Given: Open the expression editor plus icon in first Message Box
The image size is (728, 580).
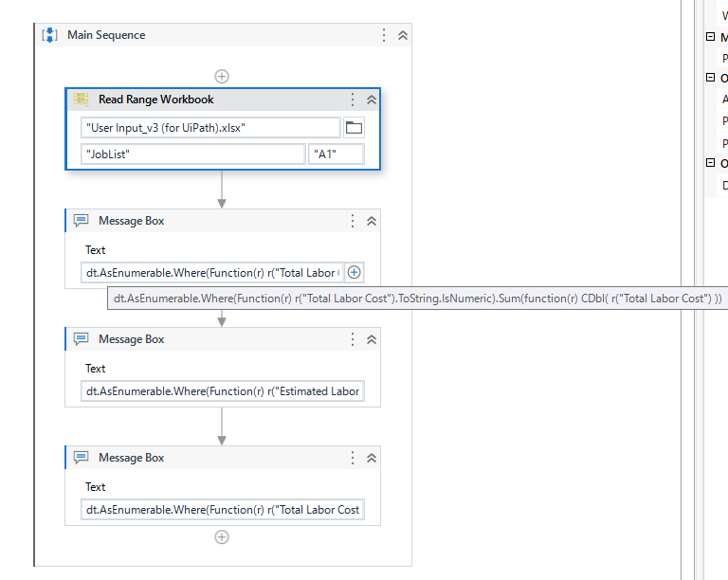Looking at the screenshot, I should [354, 273].
